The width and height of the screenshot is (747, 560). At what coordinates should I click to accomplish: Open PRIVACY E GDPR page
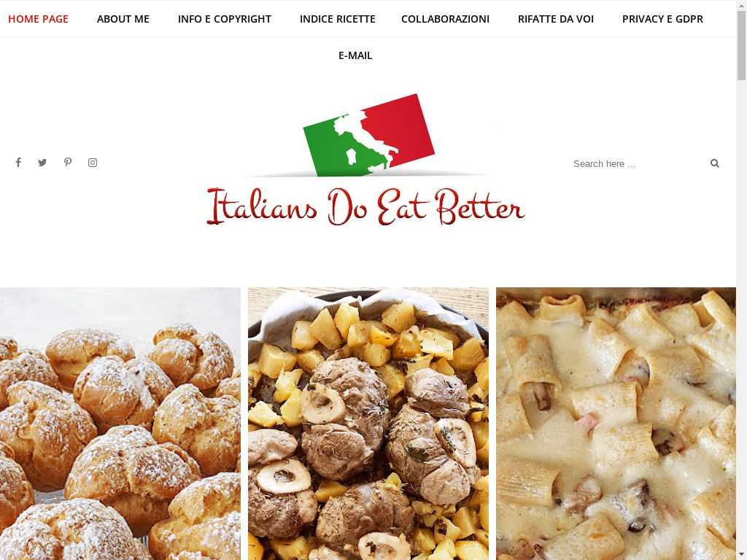pyautogui.click(x=662, y=19)
